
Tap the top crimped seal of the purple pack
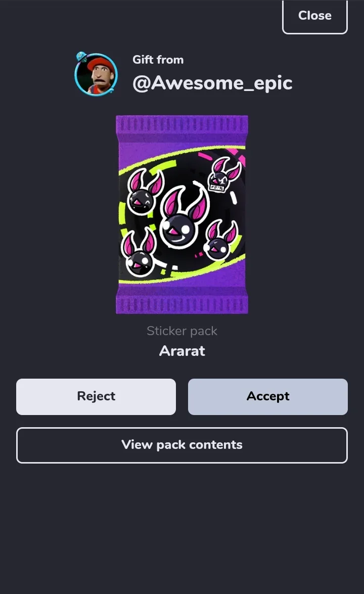[182, 123]
